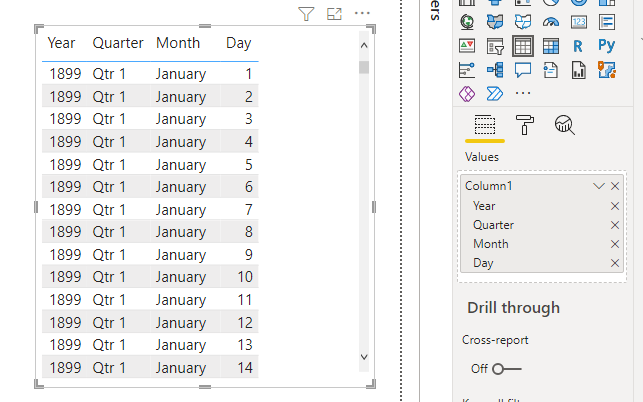Viewport: 643px width, 402px height.
Task: Click the Values well label
Action: pos(482,157)
